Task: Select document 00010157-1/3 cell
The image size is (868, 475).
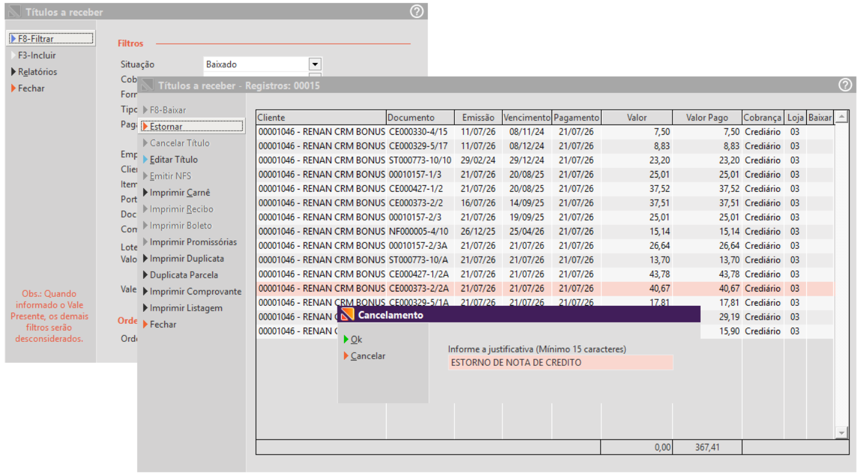Action: [420, 175]
